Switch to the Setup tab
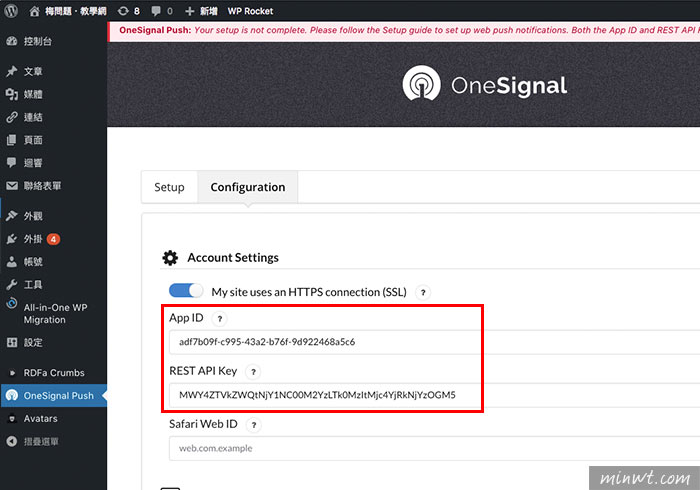This screenshot has width=700, height=490. pos(169,187)
